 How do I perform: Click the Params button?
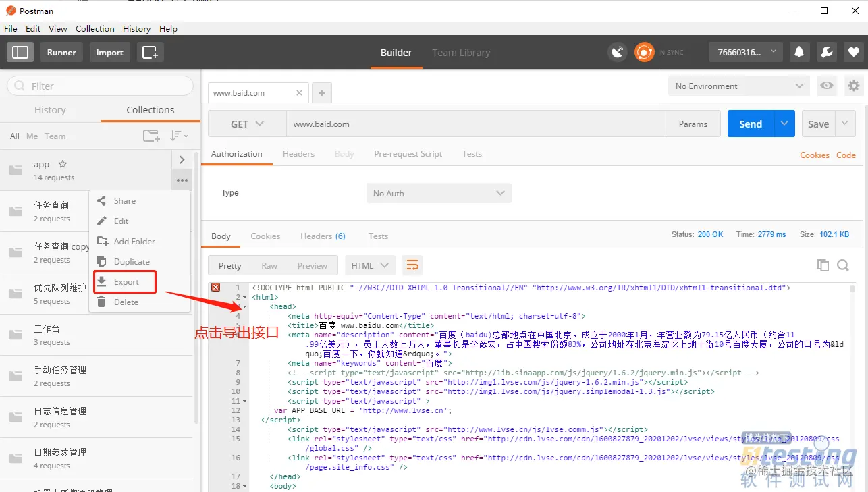(693, 124)
